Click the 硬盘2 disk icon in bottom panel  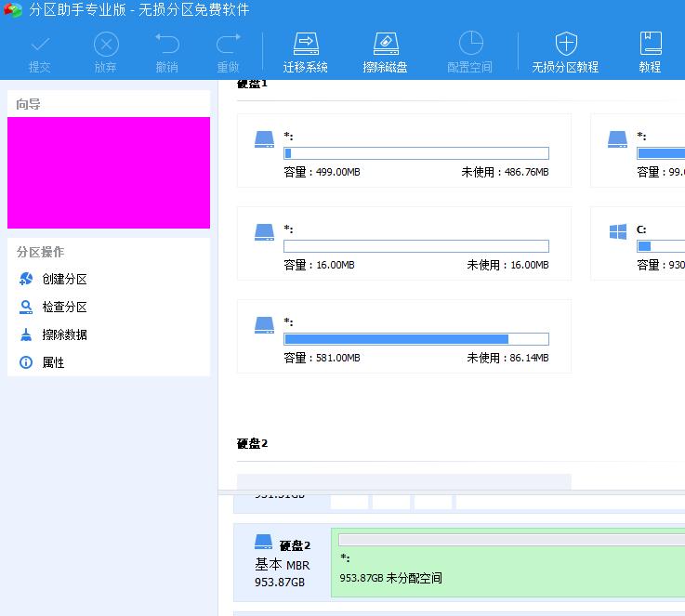coord(263,542)
